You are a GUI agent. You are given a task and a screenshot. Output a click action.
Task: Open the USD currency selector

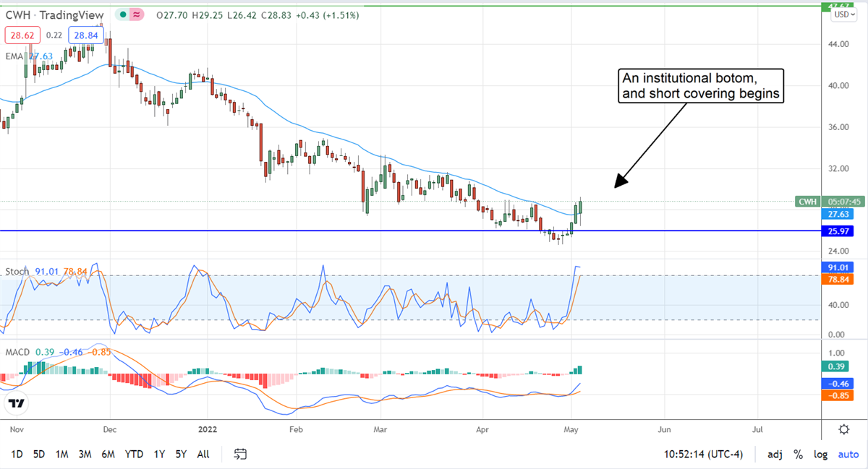(x=841, y=14)
